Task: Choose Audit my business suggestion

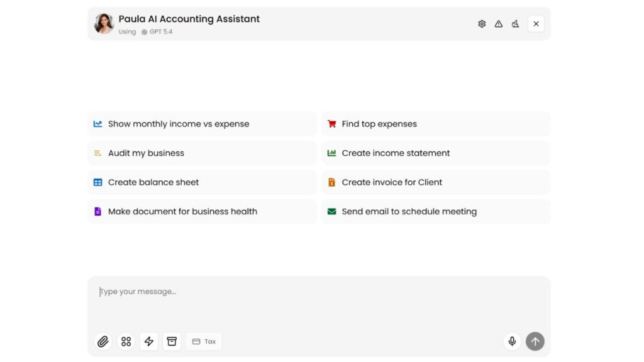Action: click(x=202, y=153)
